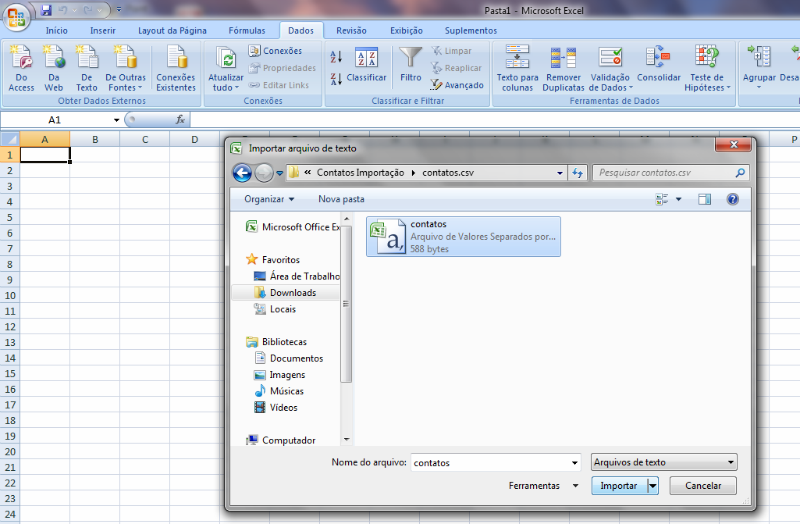
Task: Import data Do Access
Action: (x=21, y=68)
